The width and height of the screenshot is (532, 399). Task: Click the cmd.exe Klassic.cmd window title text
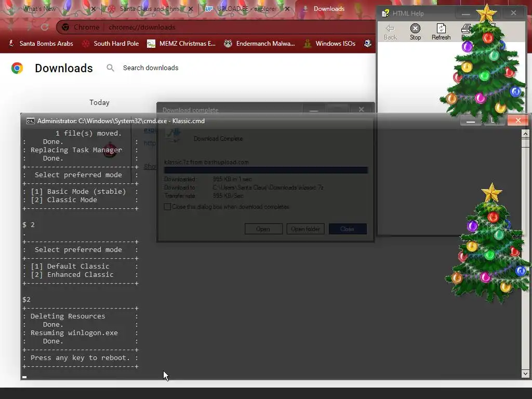[x=121, y=121]
